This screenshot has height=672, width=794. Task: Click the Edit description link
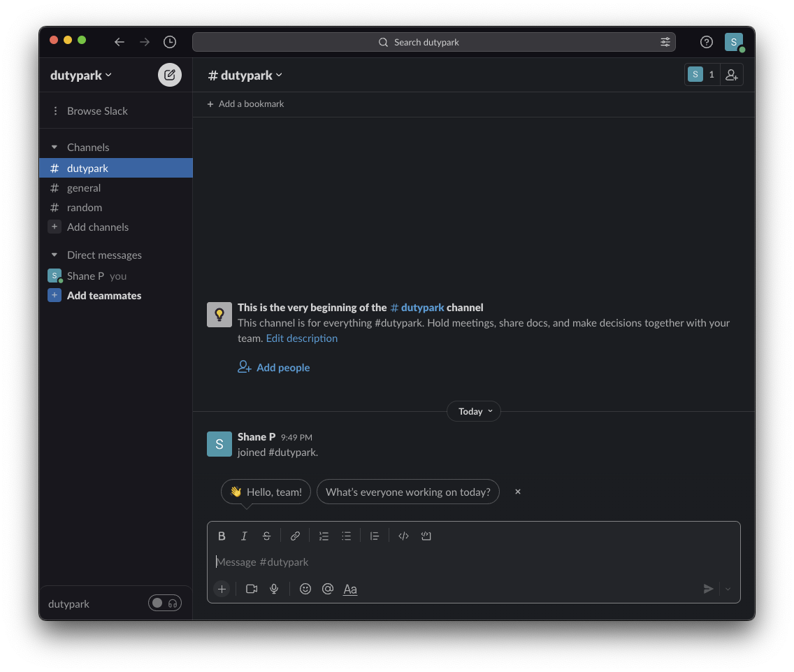(302, 338)
